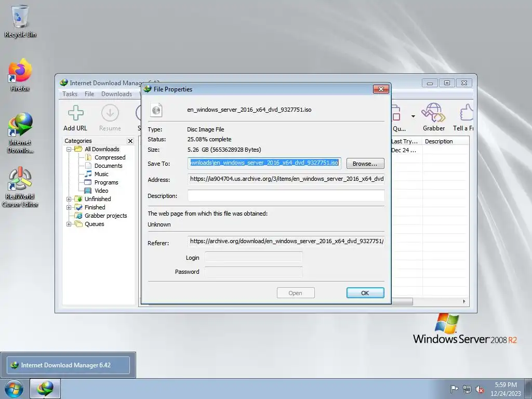Select the Compressed category folder
Viewport: 532px width, 399px height.
110,157
